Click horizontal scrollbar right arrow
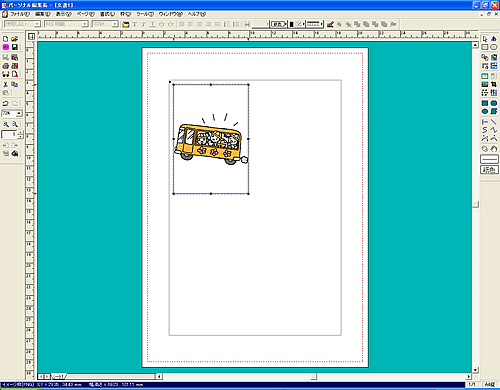Viewport: 500px width, 390px height. (469, 376)
